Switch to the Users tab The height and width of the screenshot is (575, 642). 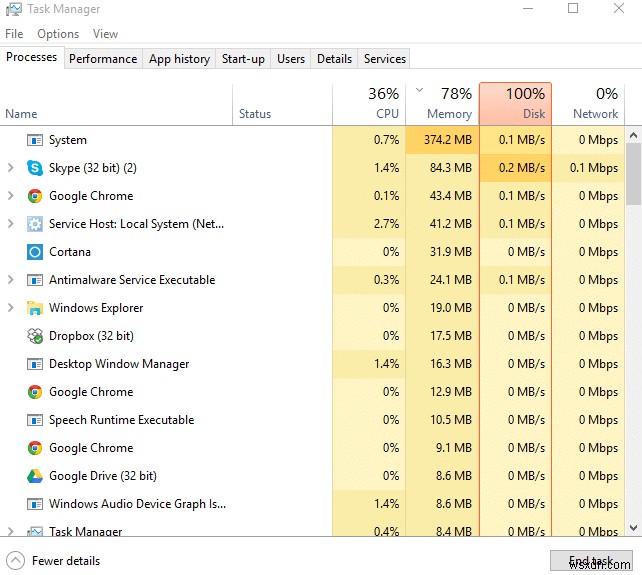[291, 59]
